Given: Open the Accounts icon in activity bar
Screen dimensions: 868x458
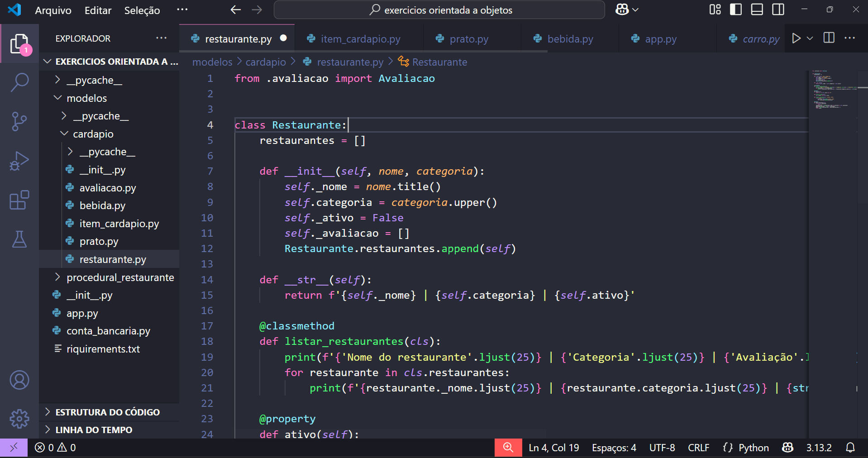Looking at the screenshot, I should (x=19, y=380).
